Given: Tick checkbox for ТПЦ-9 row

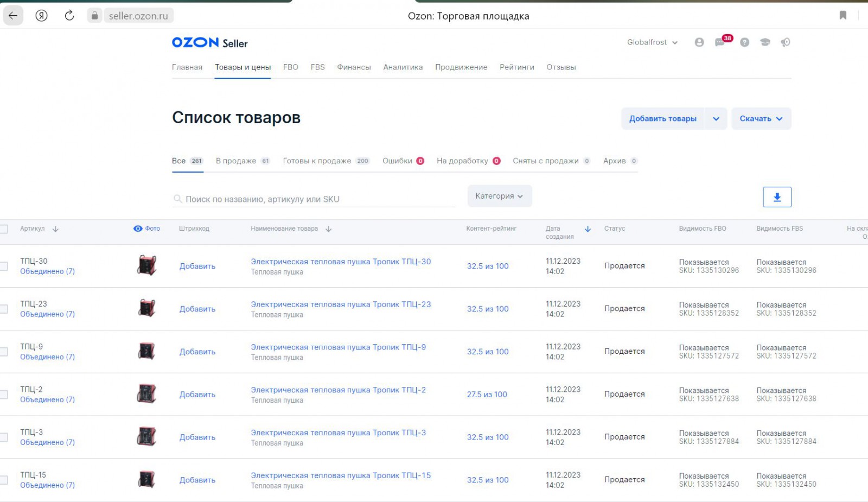Looking at the screenshot, I should (4, 352).
